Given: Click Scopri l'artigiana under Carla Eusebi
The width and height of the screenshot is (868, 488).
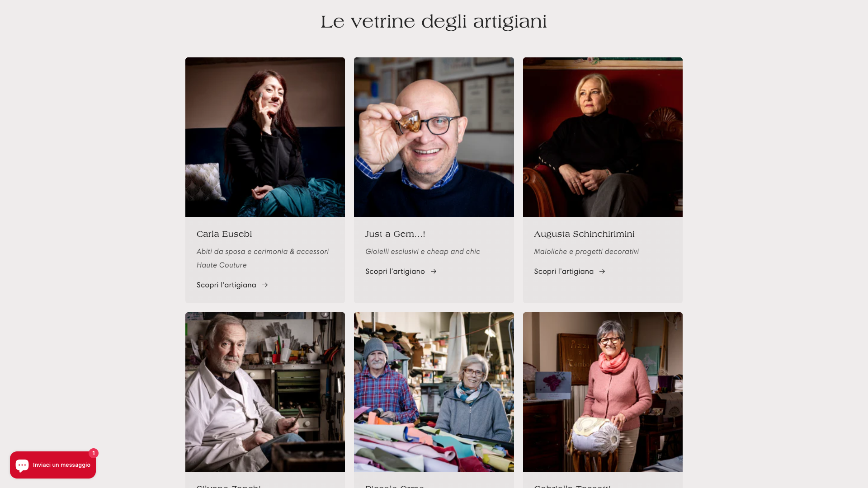Looking at the screenshot, I should pos(226,285).
